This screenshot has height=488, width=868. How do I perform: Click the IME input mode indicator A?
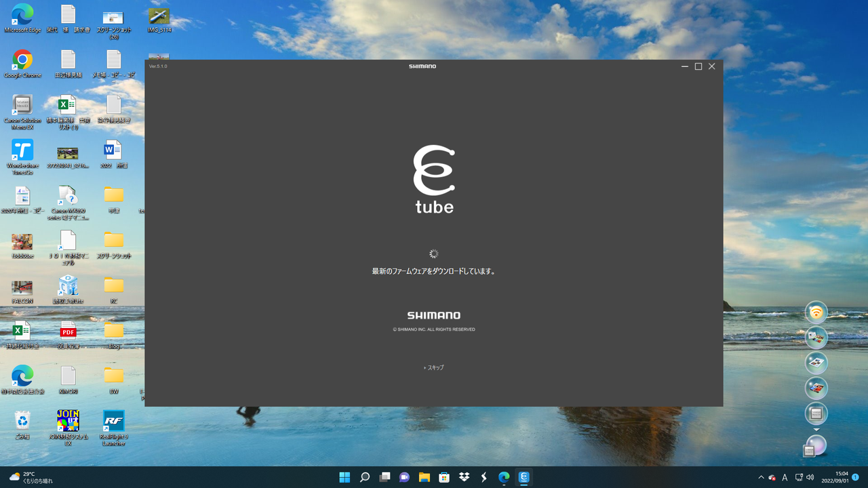[785, 477]
